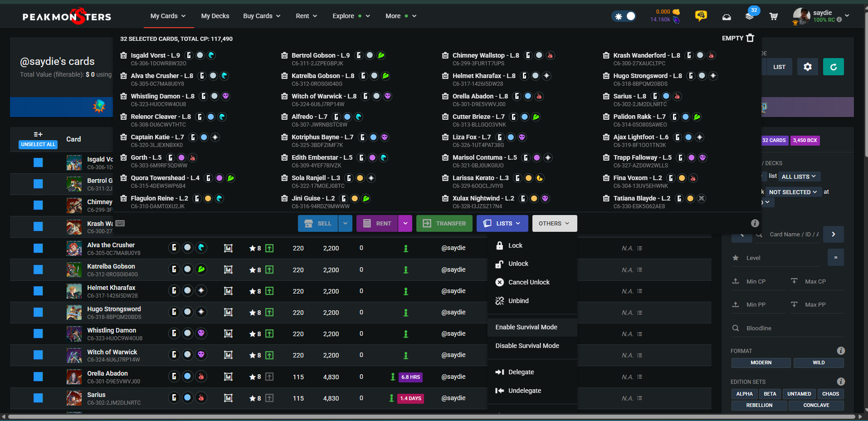
Task: Uncheck the Helmet Kharafax checkbox
Action: [38, 291]
